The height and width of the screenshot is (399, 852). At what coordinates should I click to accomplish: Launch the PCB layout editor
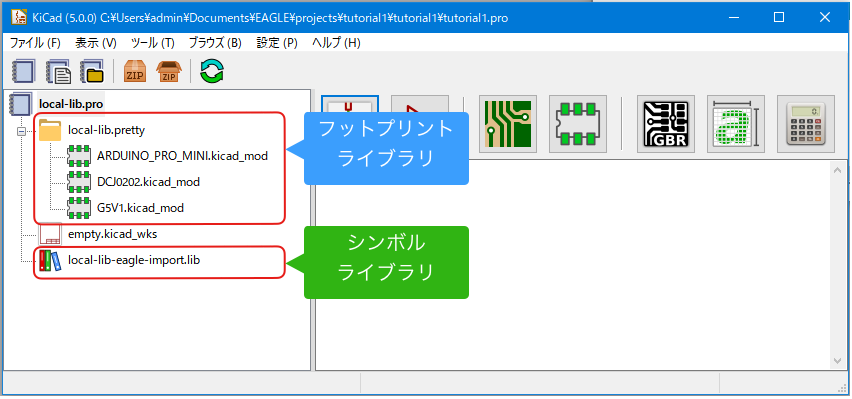(x=508, y=124)
